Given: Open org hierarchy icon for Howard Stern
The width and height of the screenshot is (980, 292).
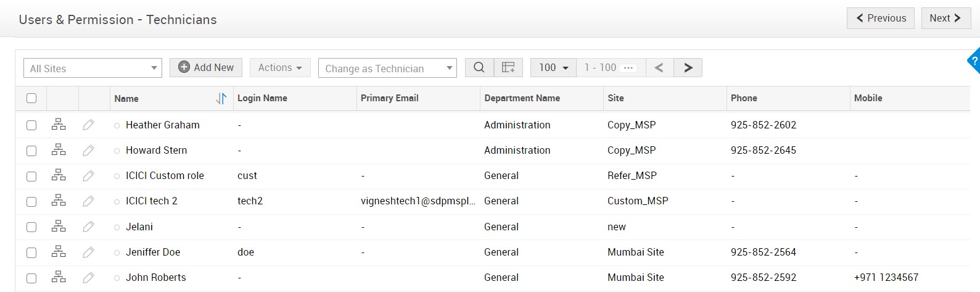Looking at the screenshot, I should [59, 150].
